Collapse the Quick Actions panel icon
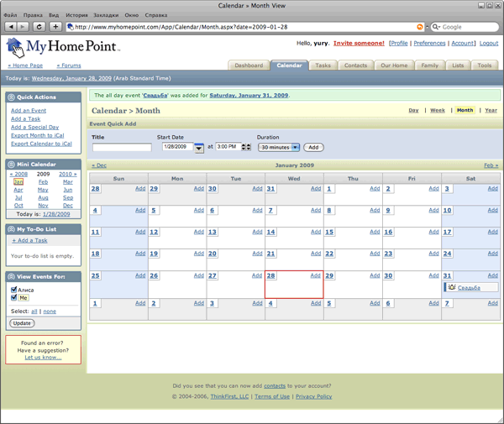 pos(11,97)
